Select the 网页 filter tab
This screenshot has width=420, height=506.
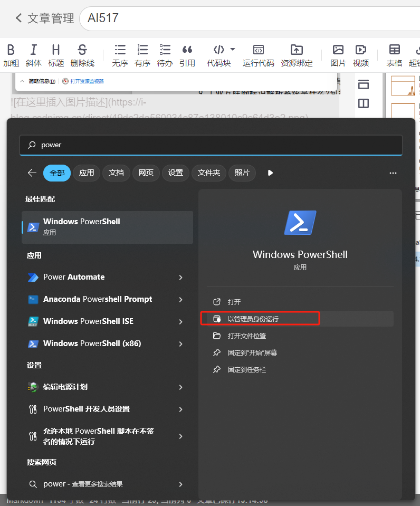click(146, 173)
